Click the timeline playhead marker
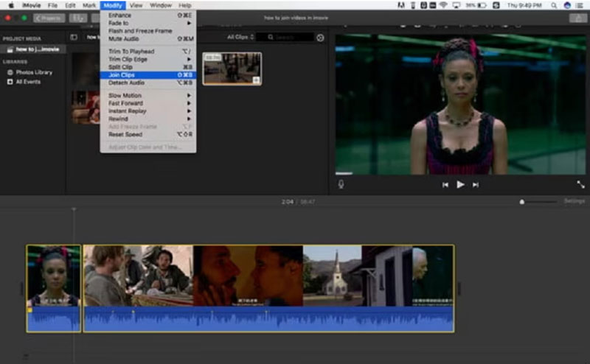This screenshot has height=364, width=590. click(x=74, y=209)
